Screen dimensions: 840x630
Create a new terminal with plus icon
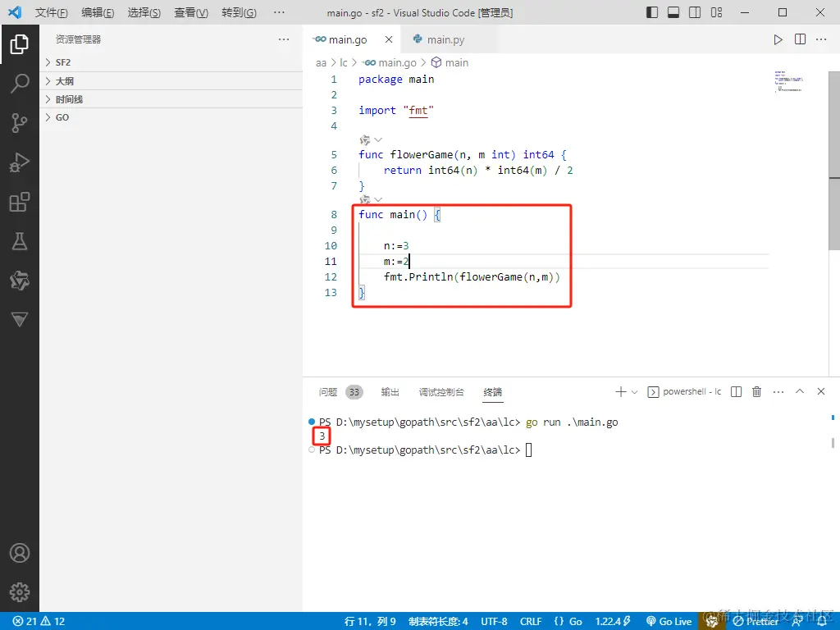620,391
